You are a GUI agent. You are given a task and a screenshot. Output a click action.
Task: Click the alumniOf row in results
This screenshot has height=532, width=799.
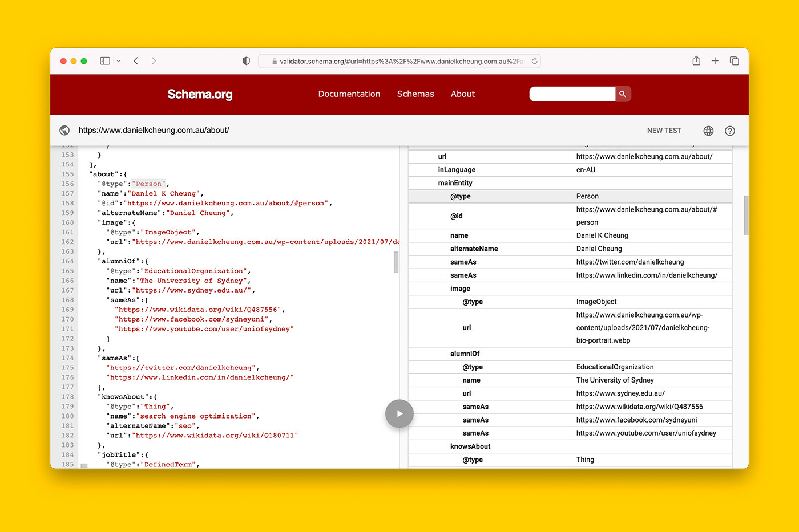[570, 354]
